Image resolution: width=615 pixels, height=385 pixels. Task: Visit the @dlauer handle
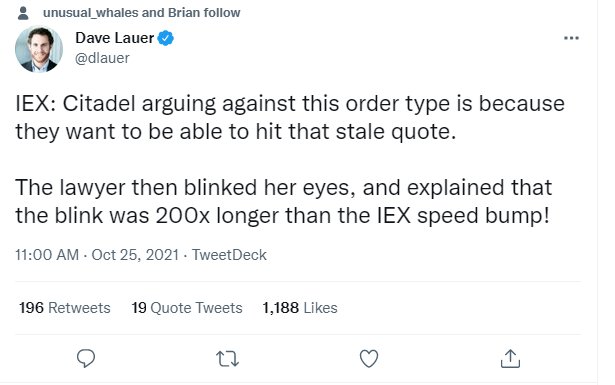pos(102,58)
